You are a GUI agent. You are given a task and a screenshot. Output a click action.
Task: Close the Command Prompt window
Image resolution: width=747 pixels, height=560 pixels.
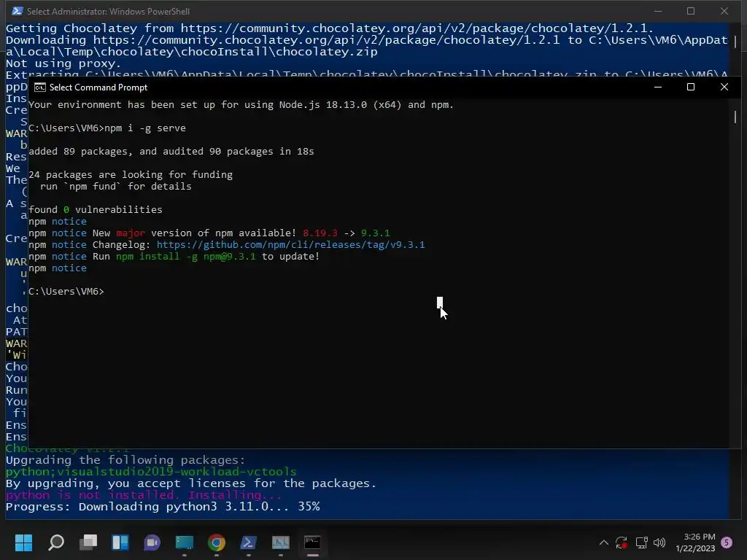point(724,87)
